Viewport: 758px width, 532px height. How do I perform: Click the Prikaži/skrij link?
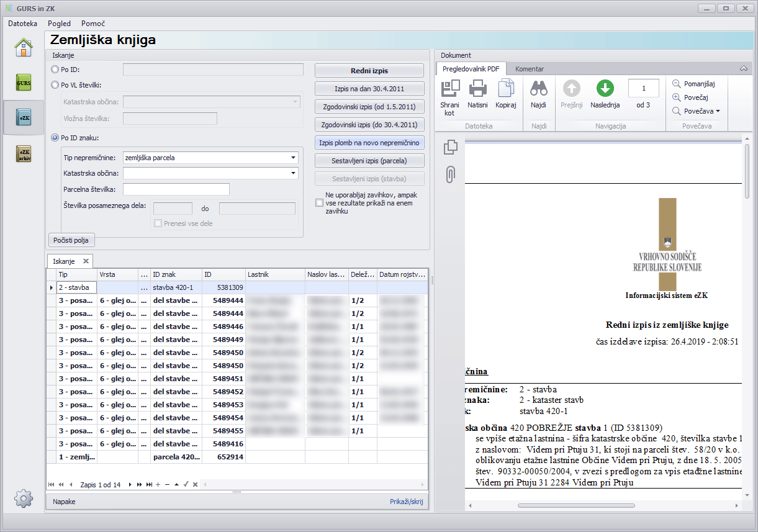pos(406,502)
